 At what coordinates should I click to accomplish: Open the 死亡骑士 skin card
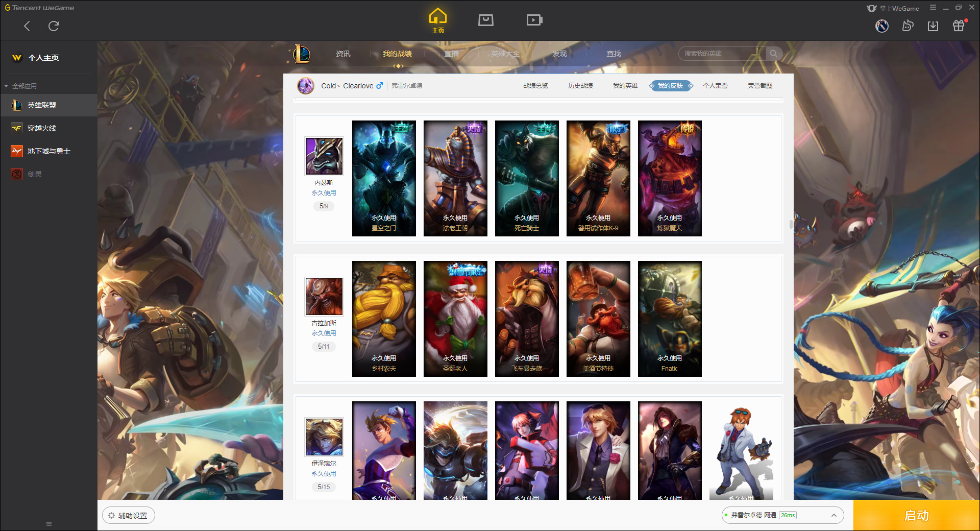527,178
